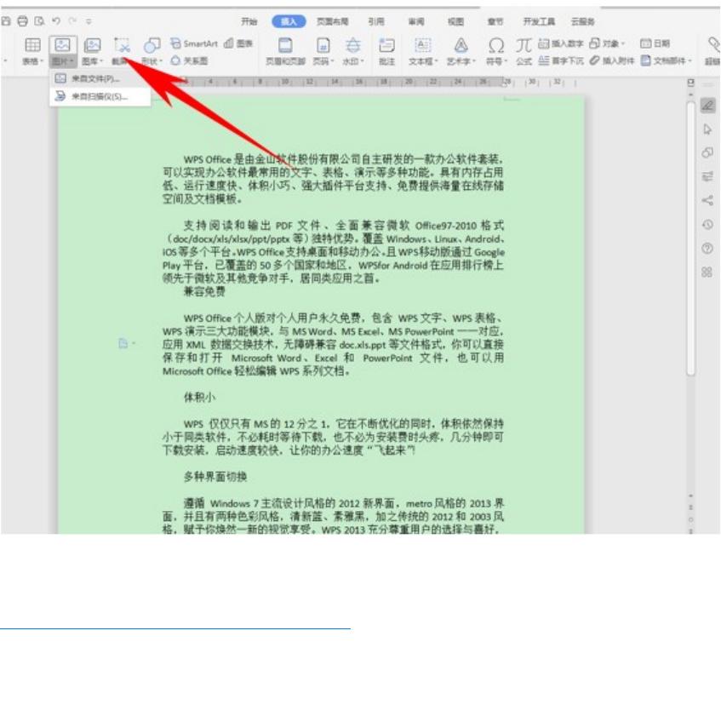721x728 pixels.
Task: Switch to the 页面布局 tab
Action: (333, 21)
